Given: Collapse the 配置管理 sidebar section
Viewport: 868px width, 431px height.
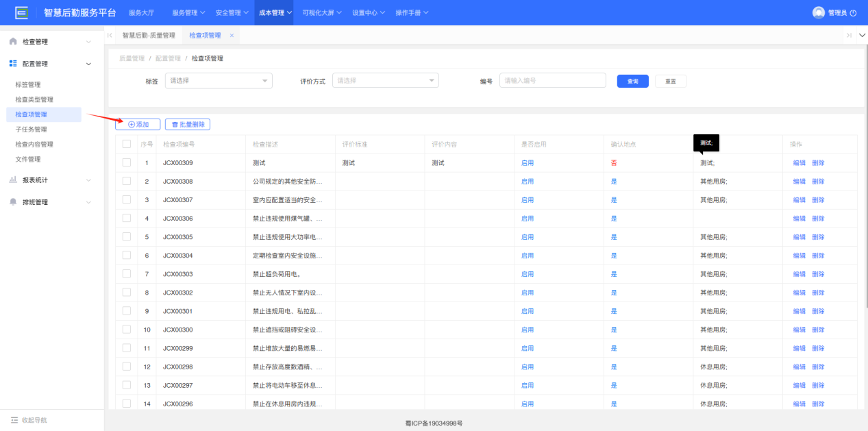Looking at the screenshot, I should (88, 64).
